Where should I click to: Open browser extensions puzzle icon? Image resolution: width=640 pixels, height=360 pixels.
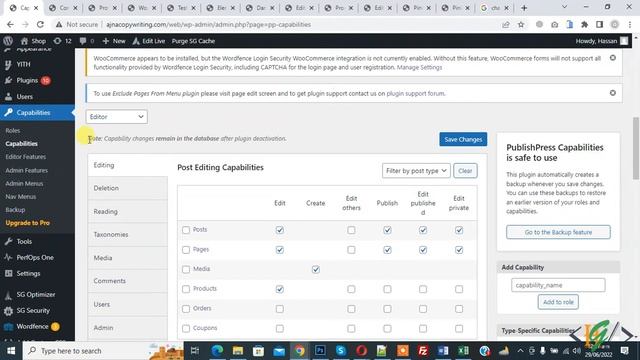coord(584,24)
